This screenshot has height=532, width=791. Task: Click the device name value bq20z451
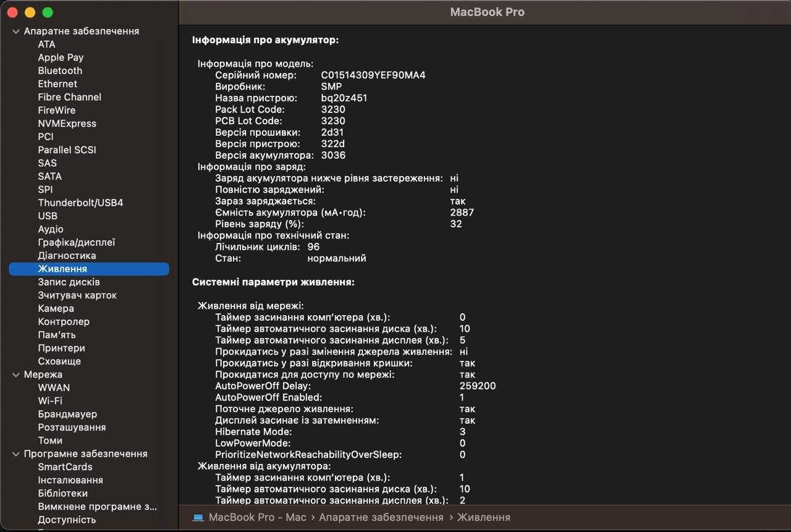tap(344, 98)
